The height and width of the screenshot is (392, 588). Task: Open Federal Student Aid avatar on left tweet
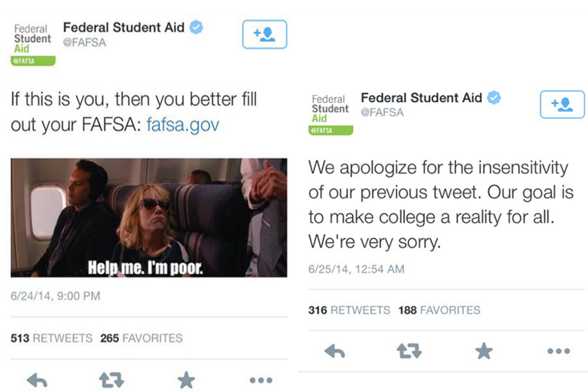pyautogui.click(x=33, y=44)
